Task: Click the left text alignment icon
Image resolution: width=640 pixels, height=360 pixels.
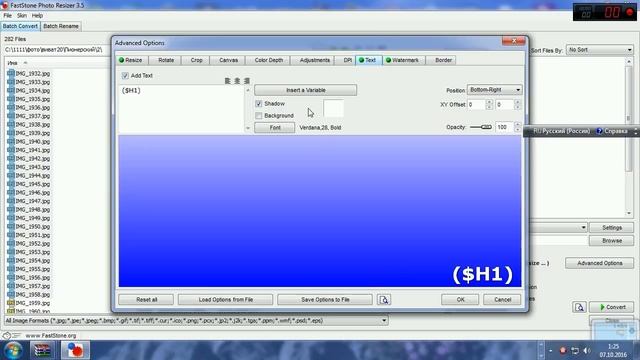Action: click(x=228, y=81)
